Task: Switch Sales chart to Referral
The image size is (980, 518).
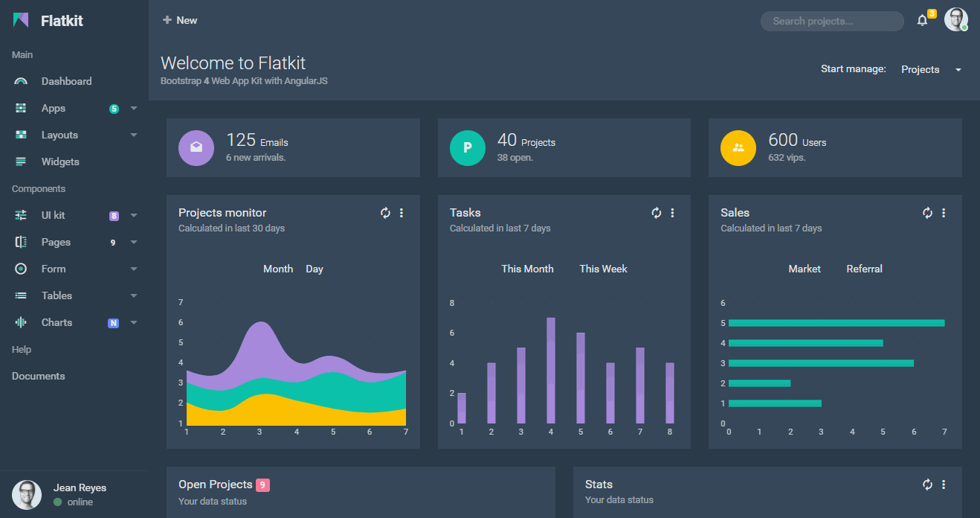Action: [864, 269]
